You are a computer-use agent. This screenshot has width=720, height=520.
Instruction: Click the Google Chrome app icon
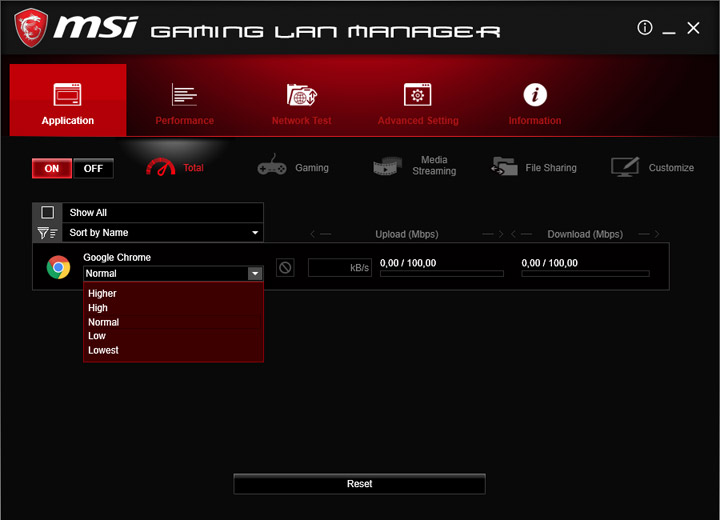pos(58,267)
